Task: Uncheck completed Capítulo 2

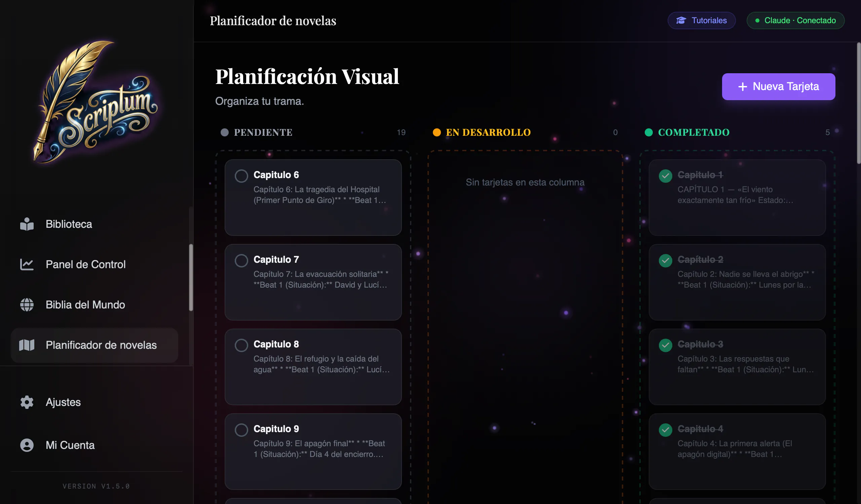Action: point(665,261)
